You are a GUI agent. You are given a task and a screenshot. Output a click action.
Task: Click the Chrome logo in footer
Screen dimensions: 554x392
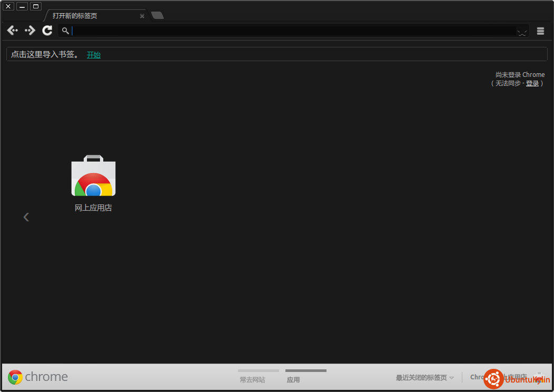(x=15, y=377)
